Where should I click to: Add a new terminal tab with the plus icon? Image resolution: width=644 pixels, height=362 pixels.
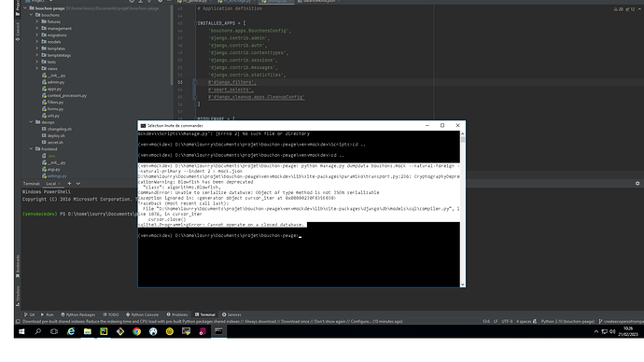click(69, 184)
